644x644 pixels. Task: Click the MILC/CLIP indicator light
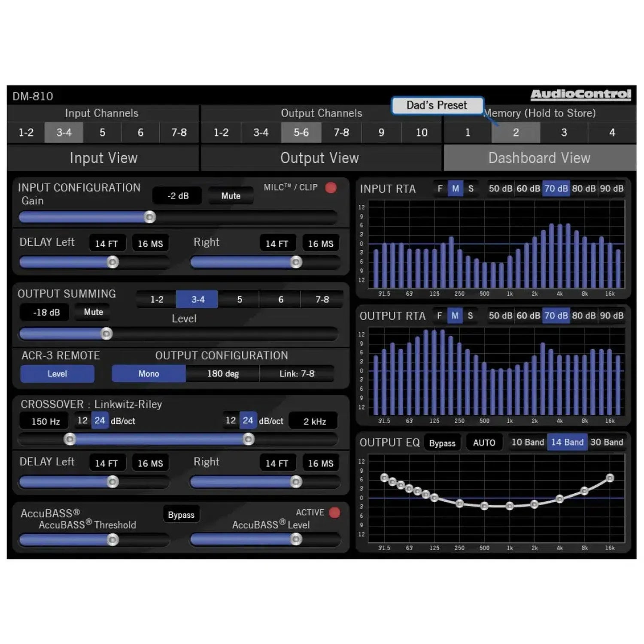click(331, 187)
